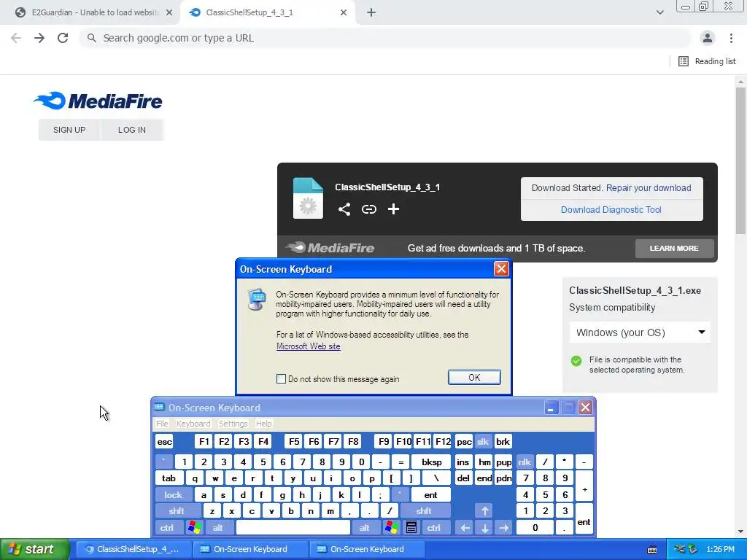The image size is (747, 560).
Task: Toggle the left shft key
Action: [177, 511]
